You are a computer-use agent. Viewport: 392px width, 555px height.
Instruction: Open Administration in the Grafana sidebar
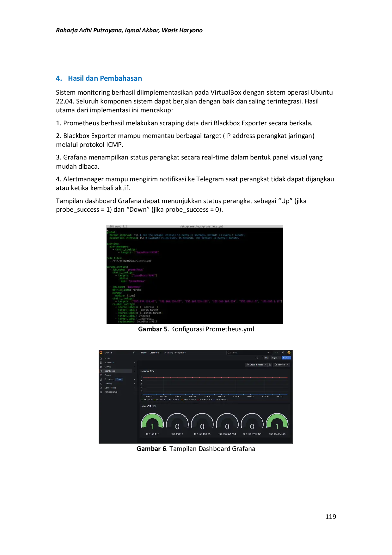pyautogui.click(x=111, y=392)
